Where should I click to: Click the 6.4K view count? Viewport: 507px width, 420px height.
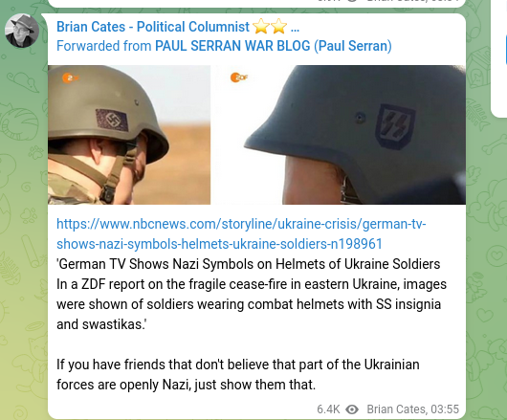(x=328, y=409)
